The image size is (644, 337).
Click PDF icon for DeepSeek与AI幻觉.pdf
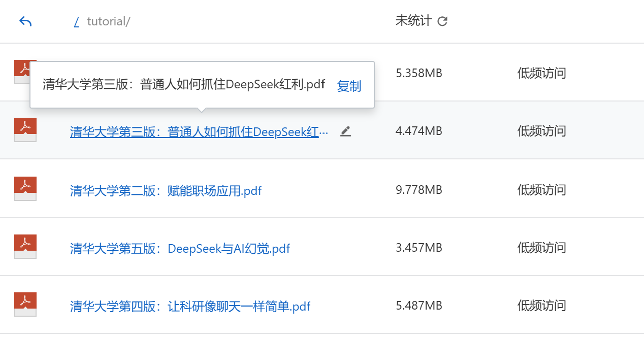pos(25,247)
